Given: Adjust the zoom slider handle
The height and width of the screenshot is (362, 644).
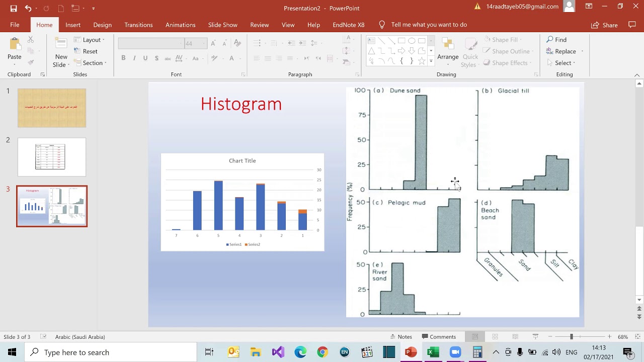Looking at the screenshot, I should 571,337.
